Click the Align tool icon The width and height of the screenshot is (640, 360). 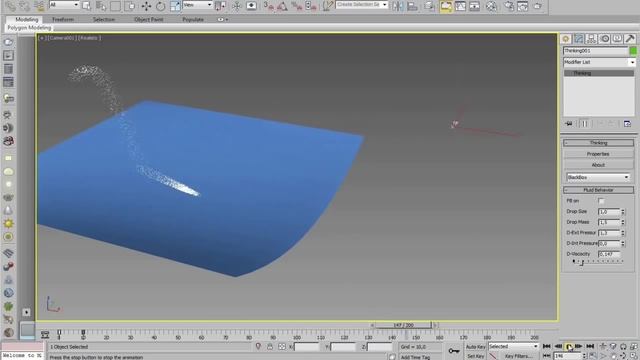[x=412, y=6]
